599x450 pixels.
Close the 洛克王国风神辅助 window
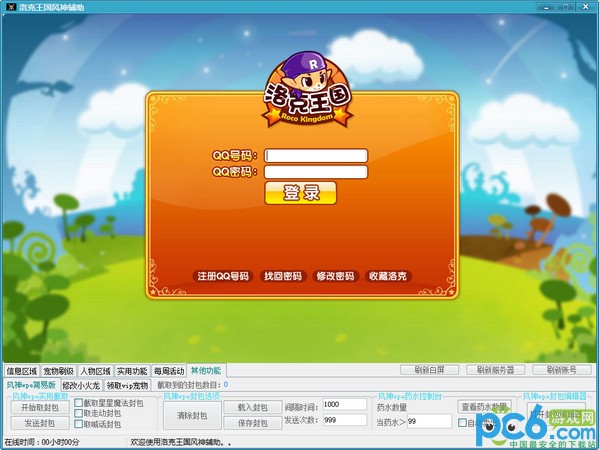pos(586,6)
